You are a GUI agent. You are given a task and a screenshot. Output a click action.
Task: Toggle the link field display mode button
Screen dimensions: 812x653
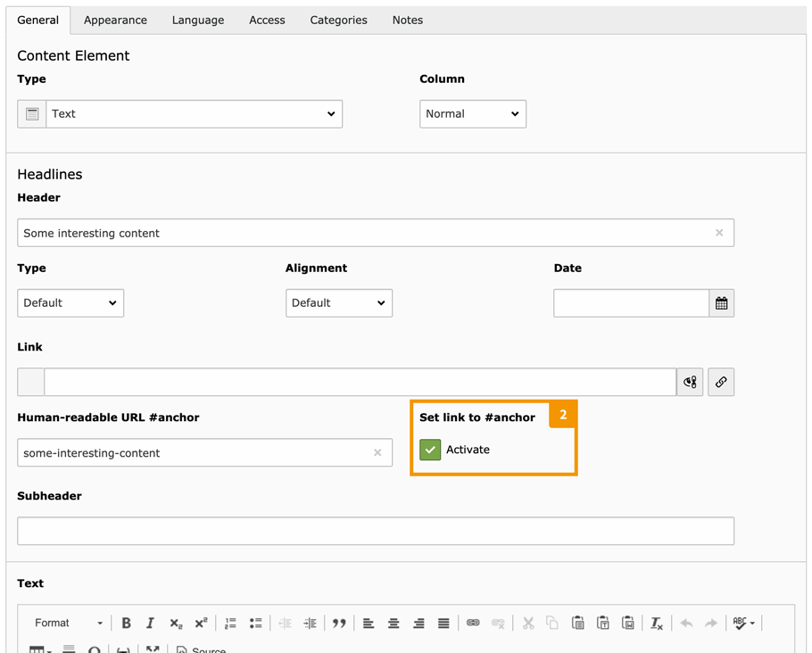click(x=690, y=382)
